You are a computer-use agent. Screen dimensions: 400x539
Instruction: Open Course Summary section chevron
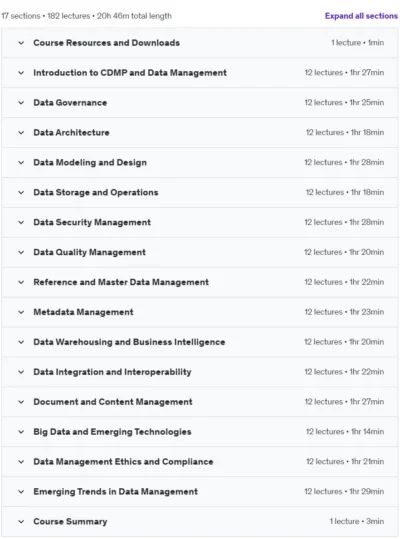(21, 521)
